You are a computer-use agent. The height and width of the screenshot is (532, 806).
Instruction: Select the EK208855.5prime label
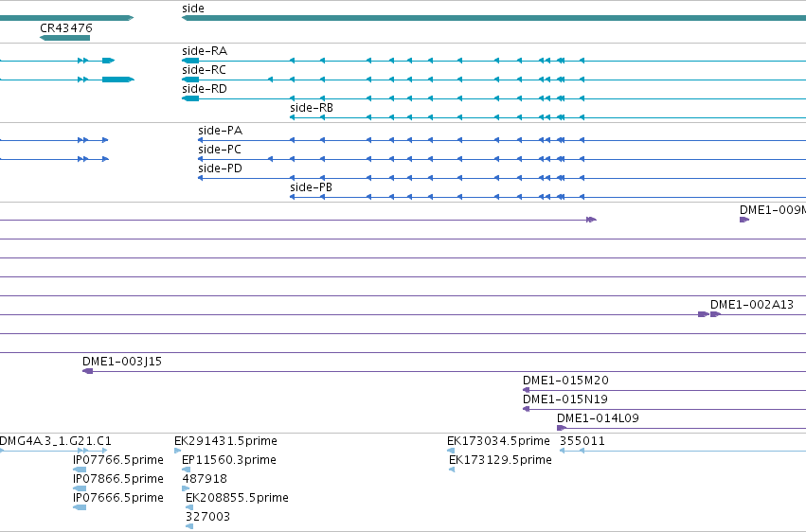click(237, 498)
